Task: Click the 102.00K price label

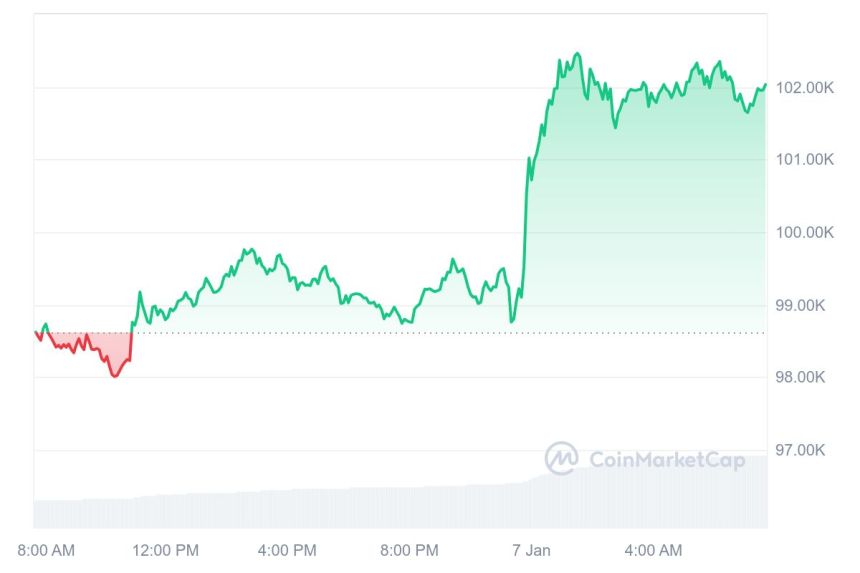Action: pyautogui.click(x=805, y=88)
